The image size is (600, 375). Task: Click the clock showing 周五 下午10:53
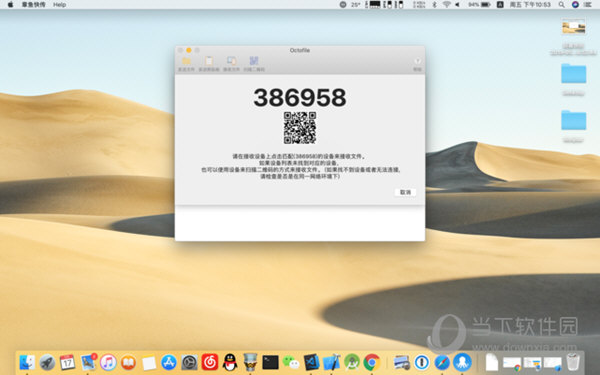pyautogui.click(x=530, y=5)
